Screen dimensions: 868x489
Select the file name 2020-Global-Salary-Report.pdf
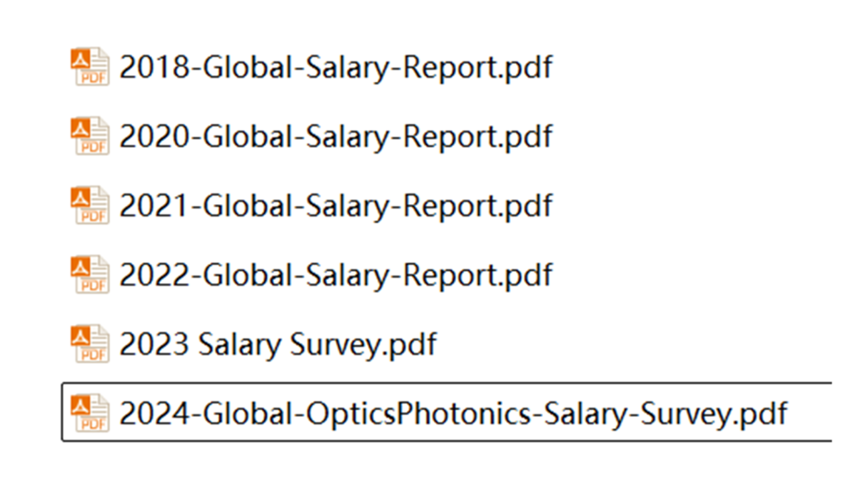336,137
